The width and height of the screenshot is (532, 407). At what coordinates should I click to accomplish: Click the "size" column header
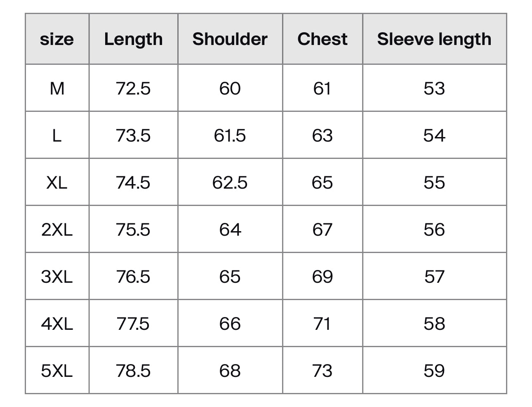57,39
